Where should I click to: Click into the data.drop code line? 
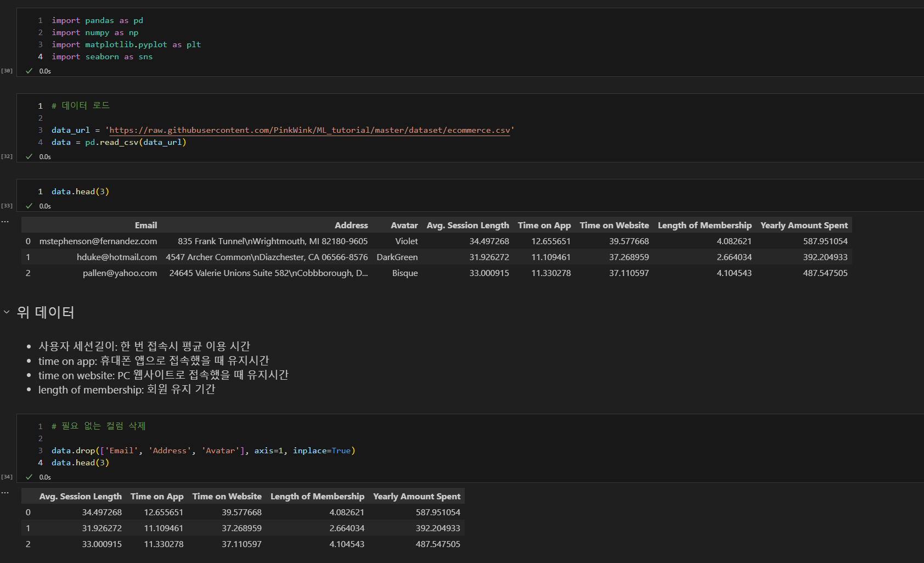click(x=204, y=451)
